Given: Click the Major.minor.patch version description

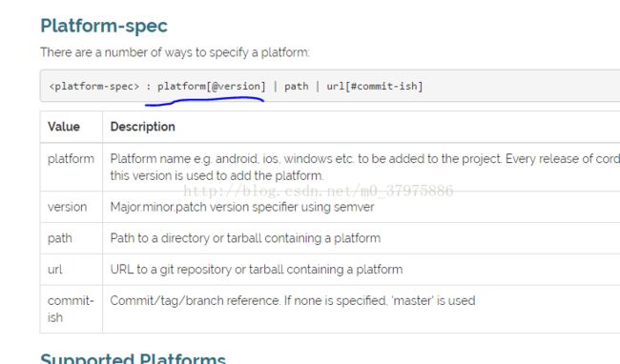Looking at the screenshot, I should (x=242, y=207).
